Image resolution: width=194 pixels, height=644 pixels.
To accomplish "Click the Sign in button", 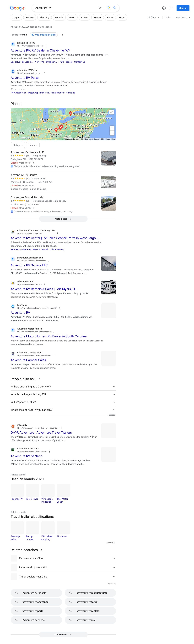I will click(183, 8).
